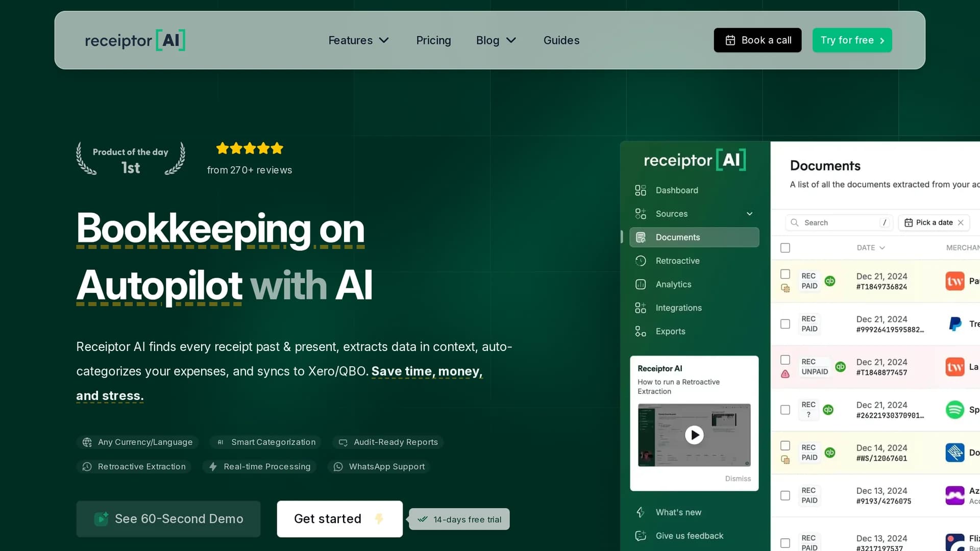This screenshot has width=980, height=551.
Task: Open the Guides menu item
Action: point(561,40)
